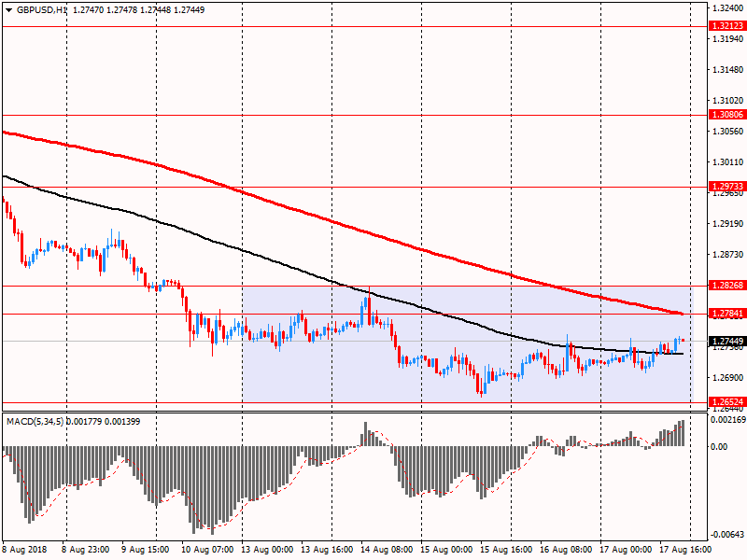Select the 17 Aug 16:00 time label

click(685, 550)
